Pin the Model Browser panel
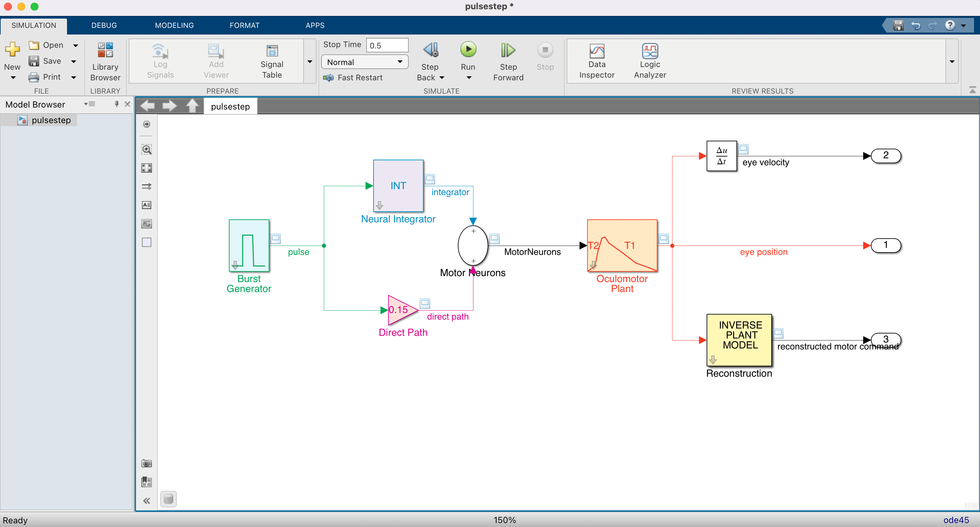The image size is (980, 527). click(116, 104)
